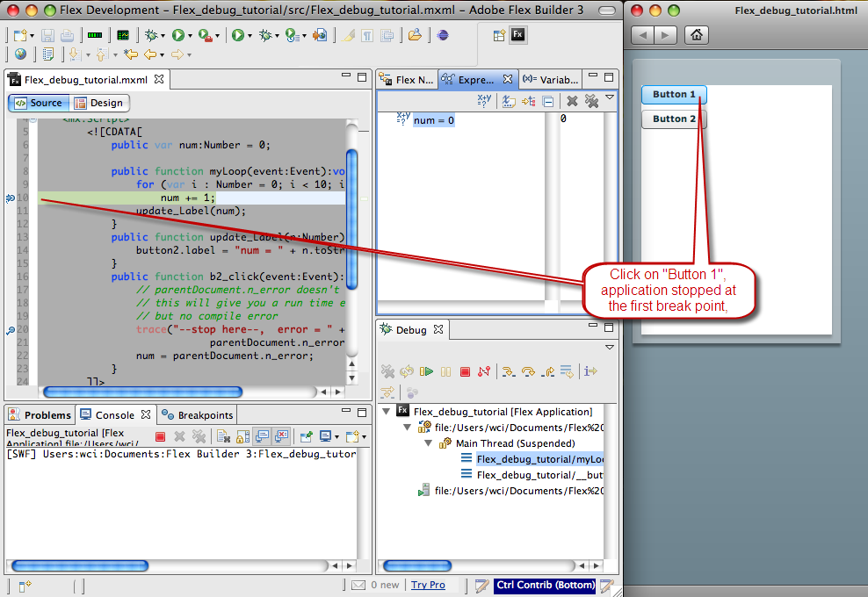
Task: Terminate the debug session with red stop icon
Action: [x=465, y=371]
